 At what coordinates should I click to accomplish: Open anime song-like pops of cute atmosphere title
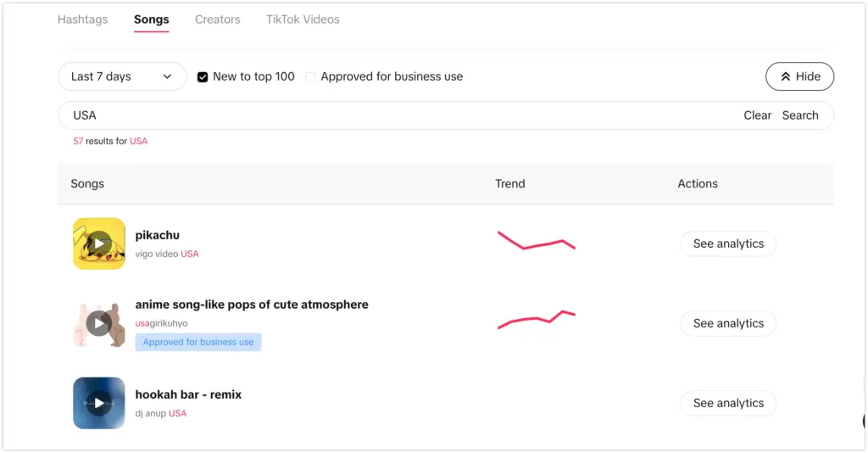pyautogui.click(x=252, y=305)
